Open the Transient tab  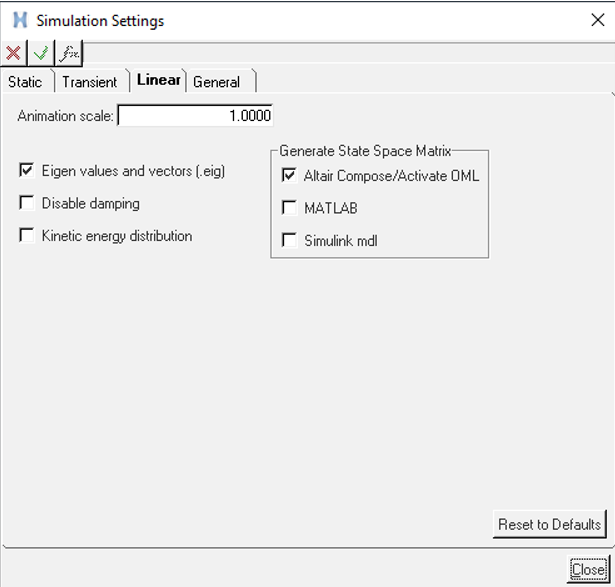(x=90, y=82)
